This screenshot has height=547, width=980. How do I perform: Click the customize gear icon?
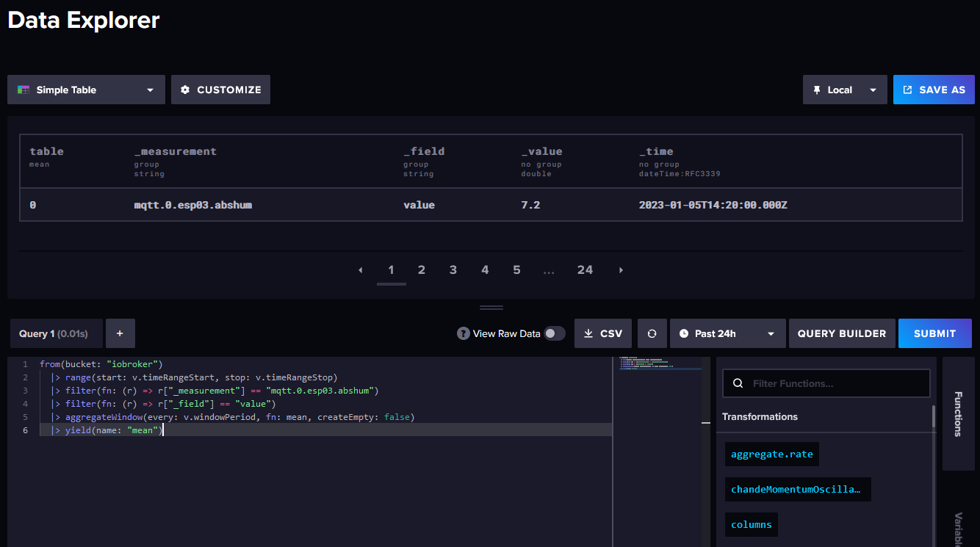coord(185,90)
